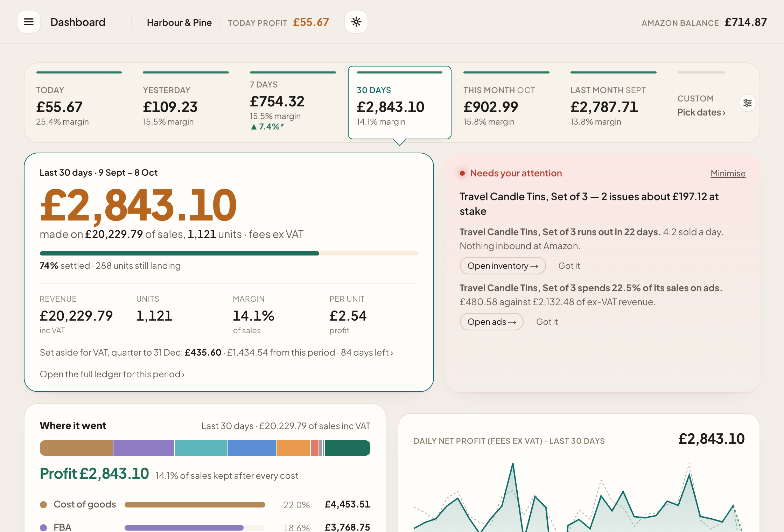Screen dimensions: 784x532
Task: Switch to This Month Oct tab
Action: tap(506, 103)
